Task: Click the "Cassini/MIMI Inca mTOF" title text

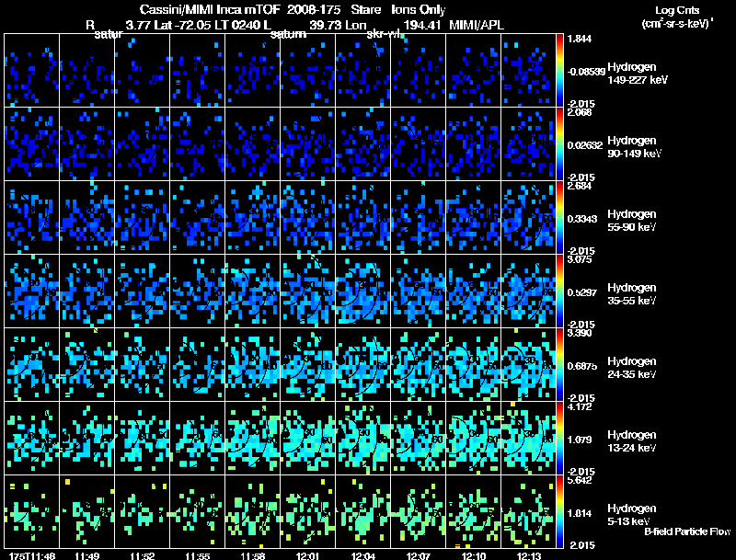Action: coord(210,9)
